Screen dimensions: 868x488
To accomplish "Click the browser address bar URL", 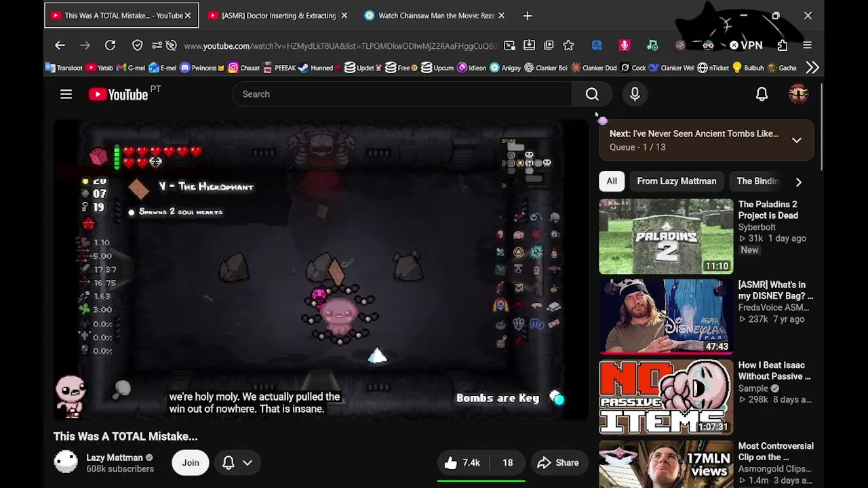I will click(x=341, y=45).
